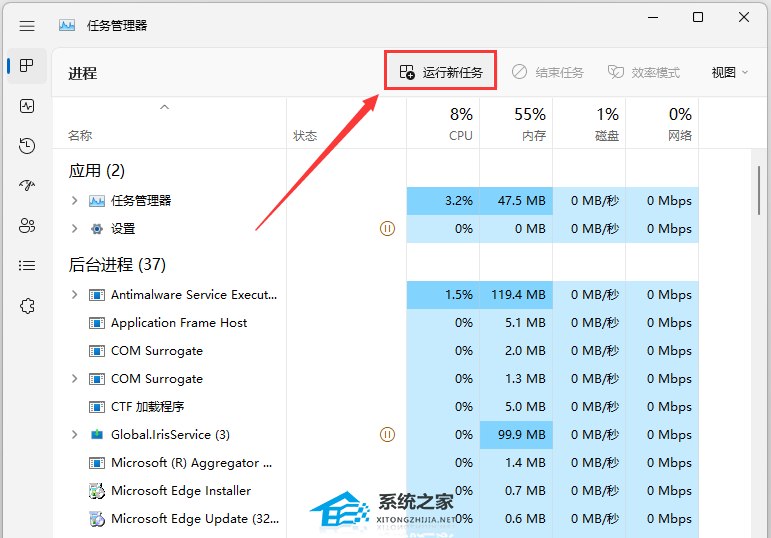The height and width of the screenshot is (538, 771).
Task: Click the 运行新任务 button
Action: (441, 72)
